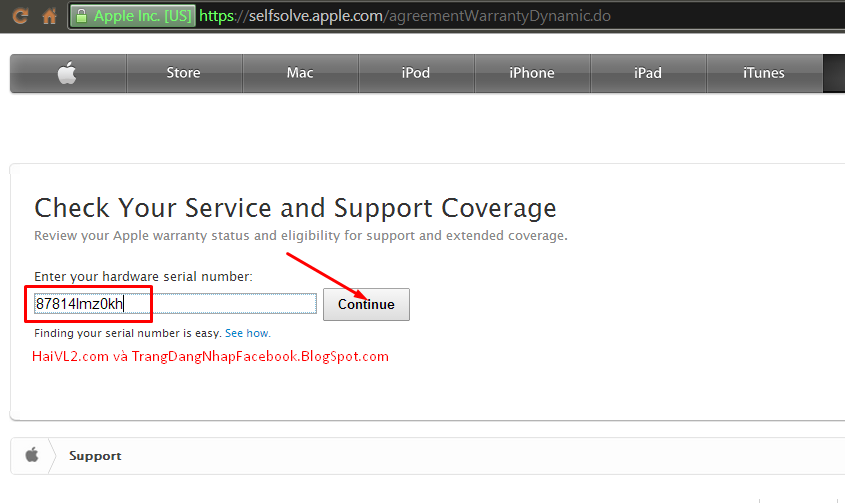Click the green padlock security icon
This screenshot has height=503, width=845.
click(x=81, y=16)
